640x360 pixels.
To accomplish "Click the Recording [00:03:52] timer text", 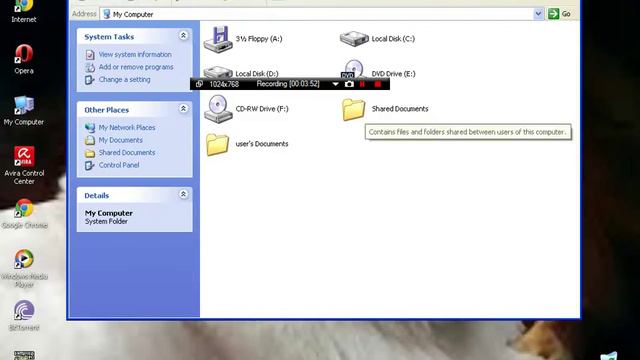I will pos(288,84).
